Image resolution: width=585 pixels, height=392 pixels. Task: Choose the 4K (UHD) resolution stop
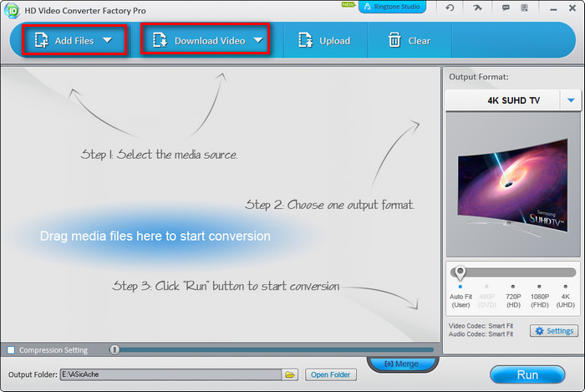click(566, 298)
